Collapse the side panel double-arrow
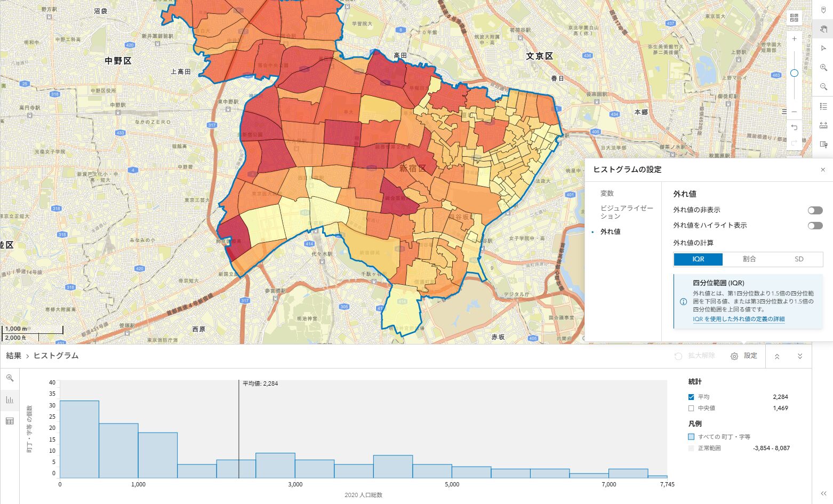This screenshot has width=833, height=504. (x=823, y=494)
